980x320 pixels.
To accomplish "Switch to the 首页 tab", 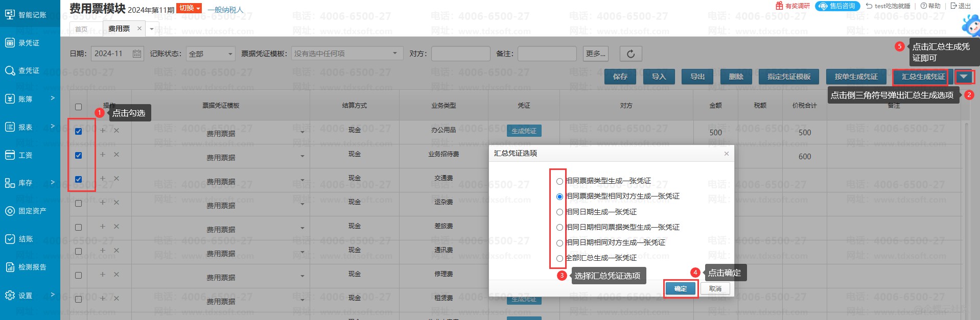I will click(81, 29).
